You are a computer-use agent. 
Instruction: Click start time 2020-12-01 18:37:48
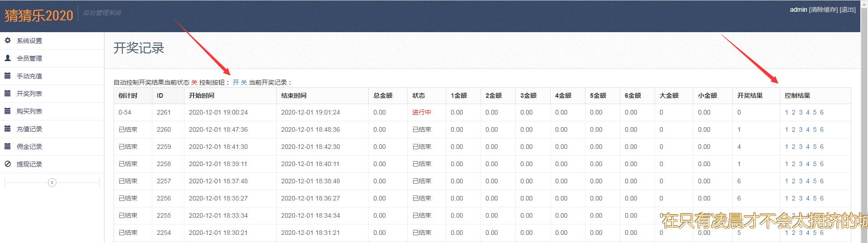point(218,181)
